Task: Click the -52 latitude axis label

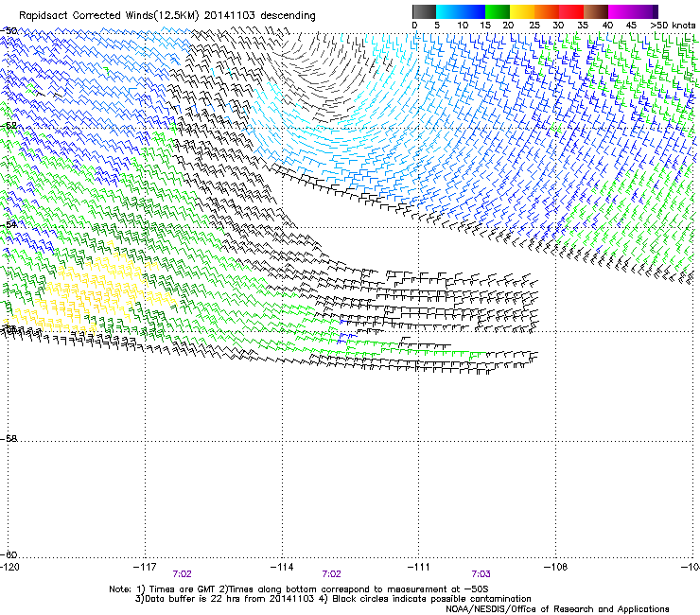Action: pos(9,126)
